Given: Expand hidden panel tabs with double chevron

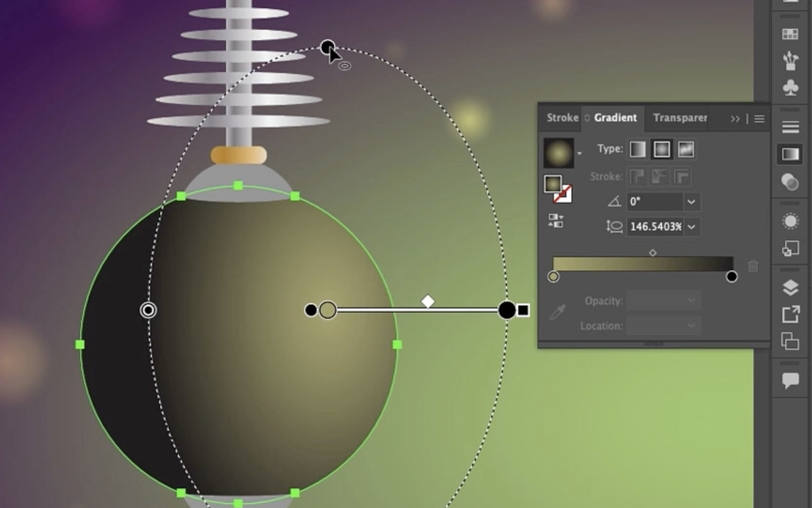Looking at the screenshot, I should point(735,119).
